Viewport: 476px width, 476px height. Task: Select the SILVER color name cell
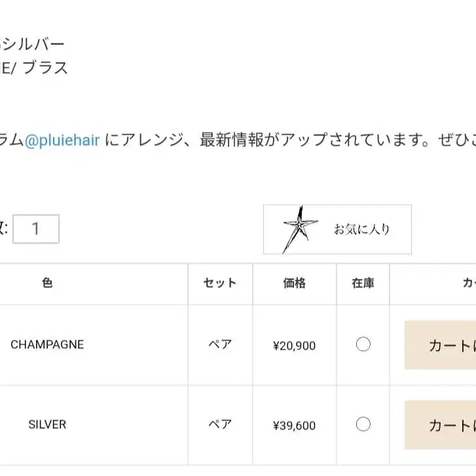click(x=47, y=424)
